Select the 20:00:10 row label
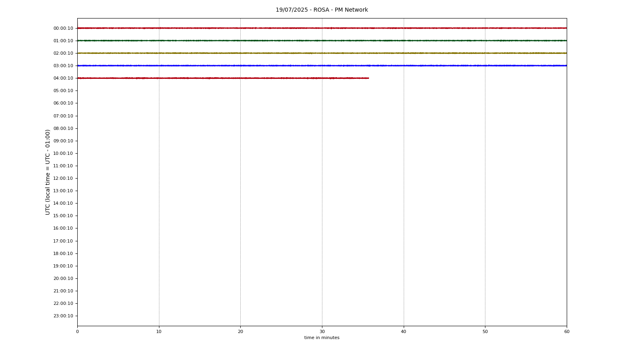The width and height of the screenshot is (644, 362). coord(63,278)
